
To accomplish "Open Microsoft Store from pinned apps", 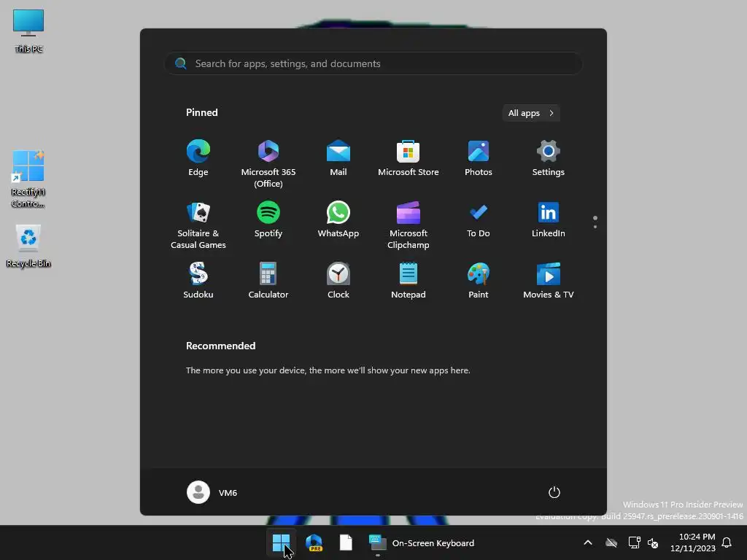I will coord(409,158).
